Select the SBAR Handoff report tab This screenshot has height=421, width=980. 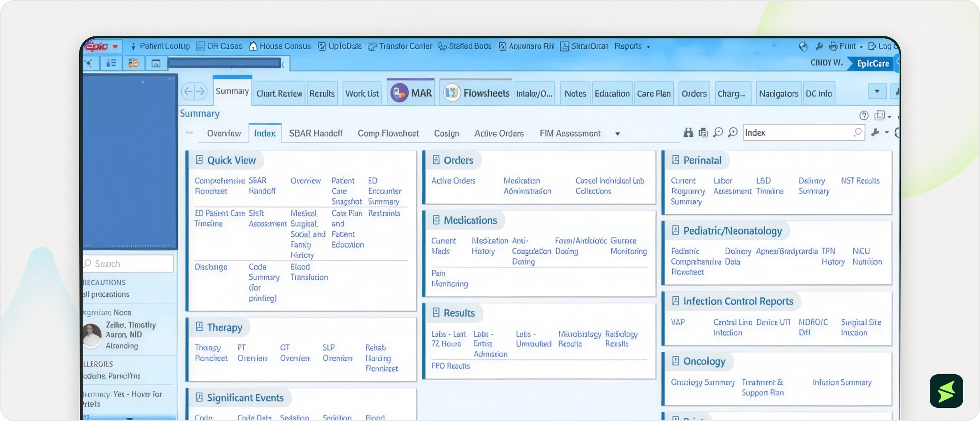(x=315, y=134)
